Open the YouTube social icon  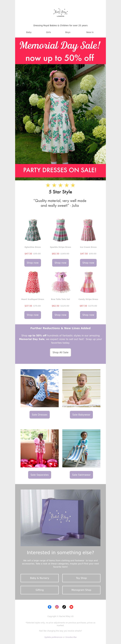[71, 607]
